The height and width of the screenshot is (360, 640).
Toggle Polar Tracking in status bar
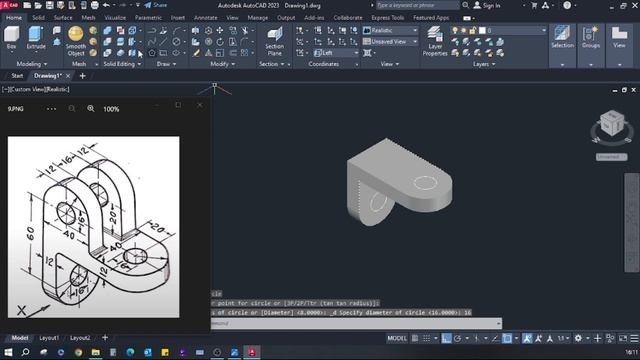[458, 338]
